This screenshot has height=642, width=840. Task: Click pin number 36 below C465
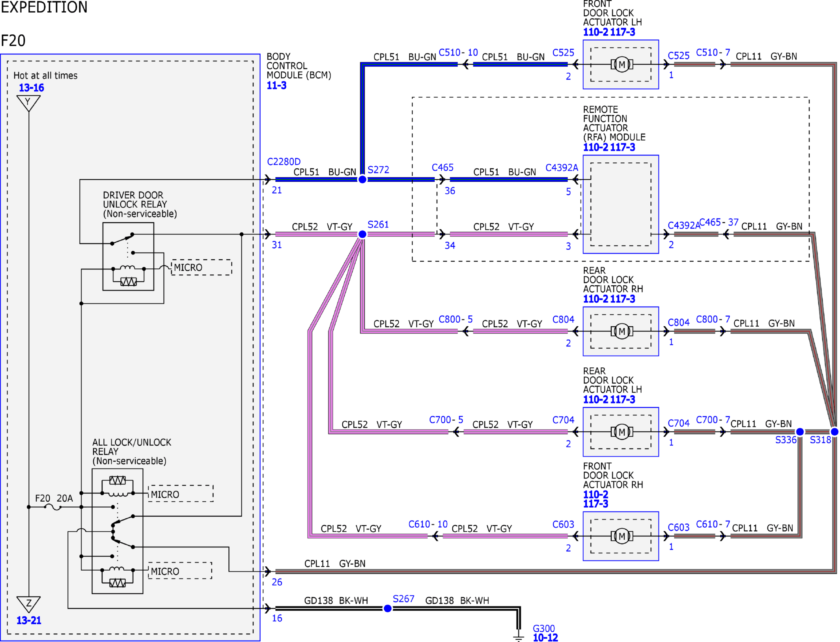(x=450, y=191)
